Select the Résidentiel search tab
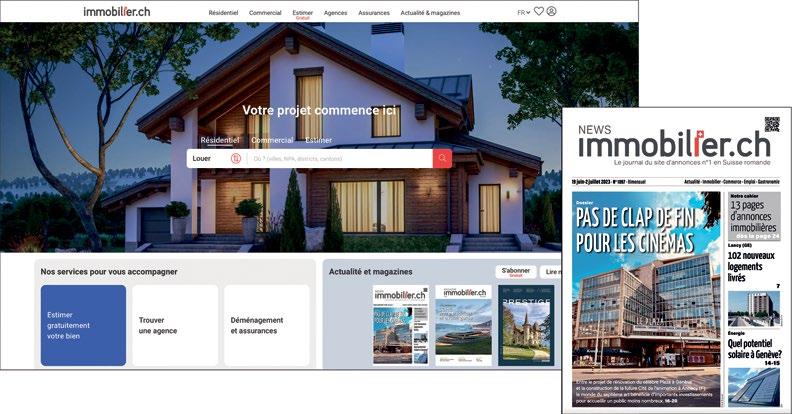Viewport: 797px width, 414px height. [220, 140]
